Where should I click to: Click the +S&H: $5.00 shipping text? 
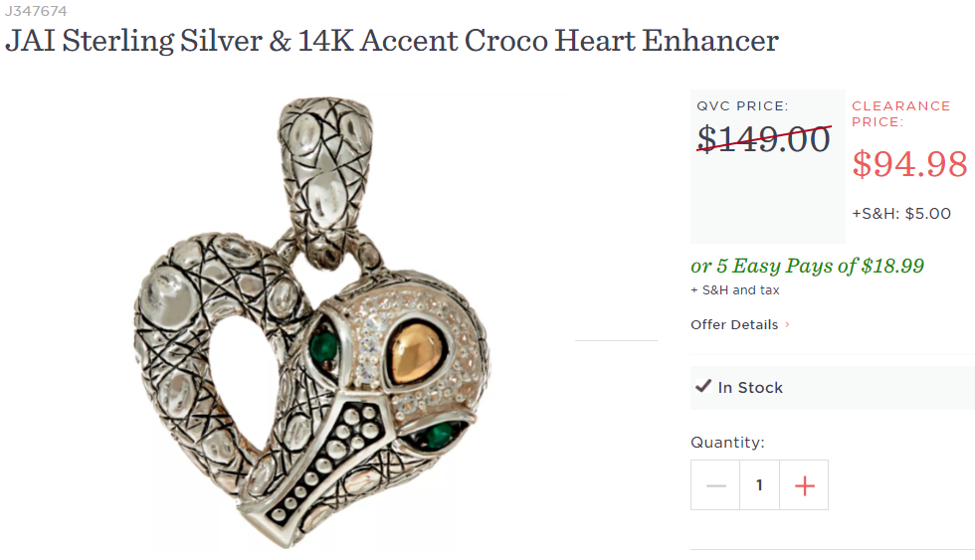900,213
